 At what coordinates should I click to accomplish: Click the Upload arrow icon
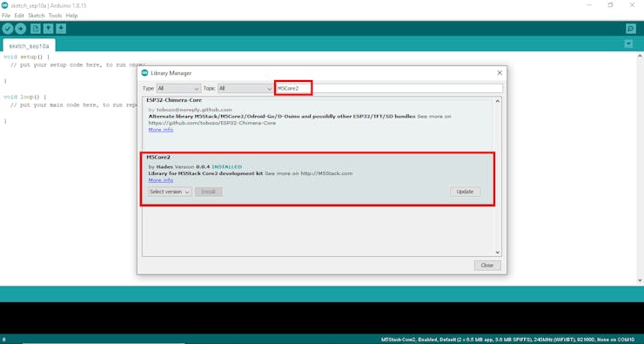pyautogui.click(x=20, y=29)
